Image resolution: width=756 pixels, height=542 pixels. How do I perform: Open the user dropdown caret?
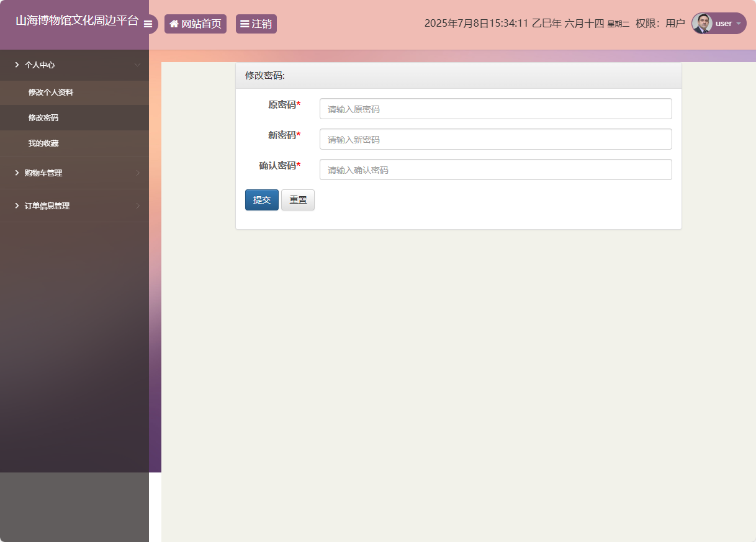pos(739,24)
